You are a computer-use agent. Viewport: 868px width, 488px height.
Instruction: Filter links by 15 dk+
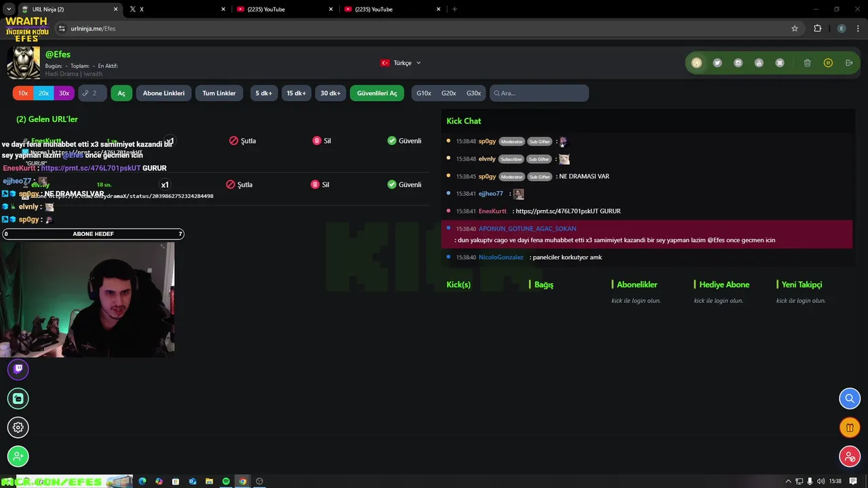296,94
